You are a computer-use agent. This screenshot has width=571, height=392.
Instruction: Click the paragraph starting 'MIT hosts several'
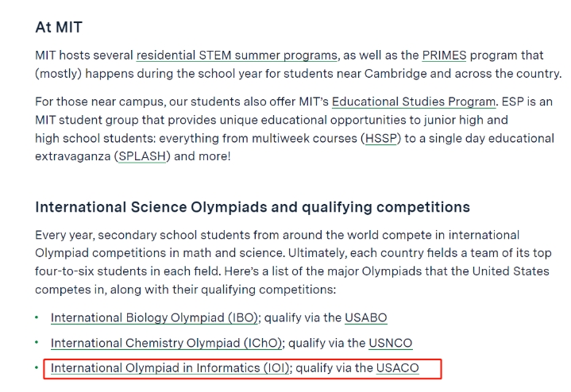299,64
